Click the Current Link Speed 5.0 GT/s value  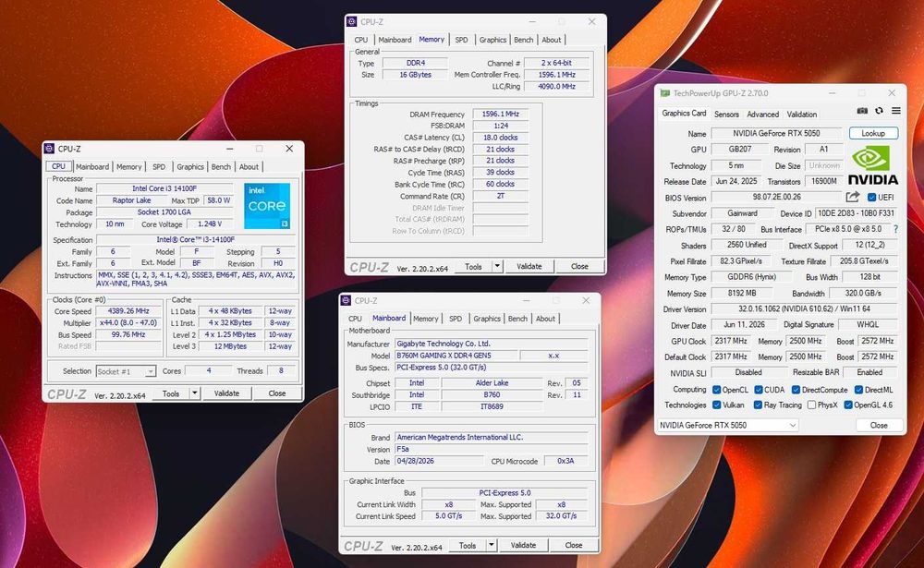pos(448,516)
